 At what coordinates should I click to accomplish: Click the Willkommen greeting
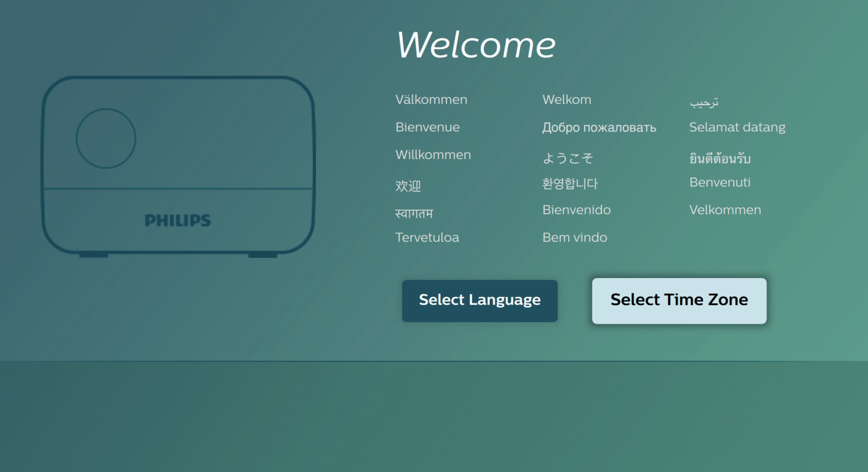[433, 155]
